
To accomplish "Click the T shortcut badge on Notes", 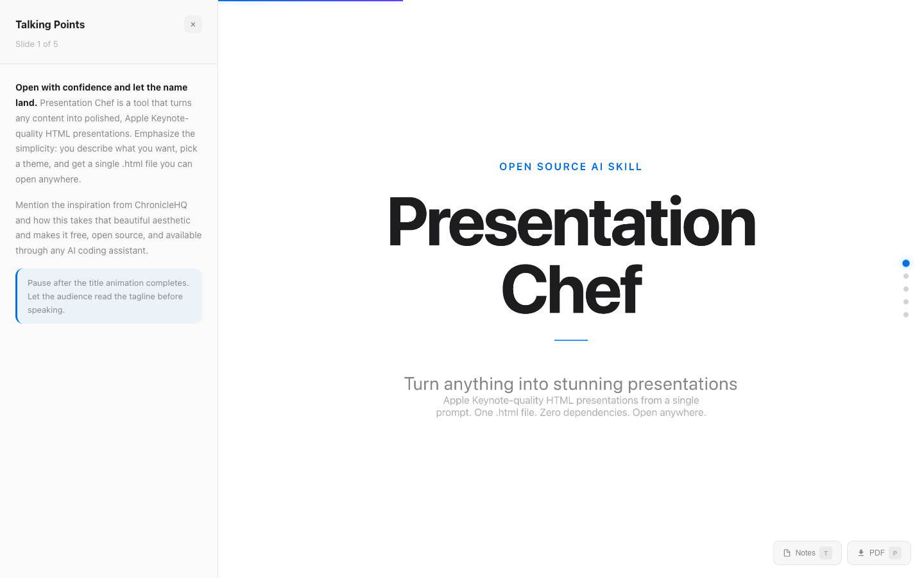I will coord(826,553).
